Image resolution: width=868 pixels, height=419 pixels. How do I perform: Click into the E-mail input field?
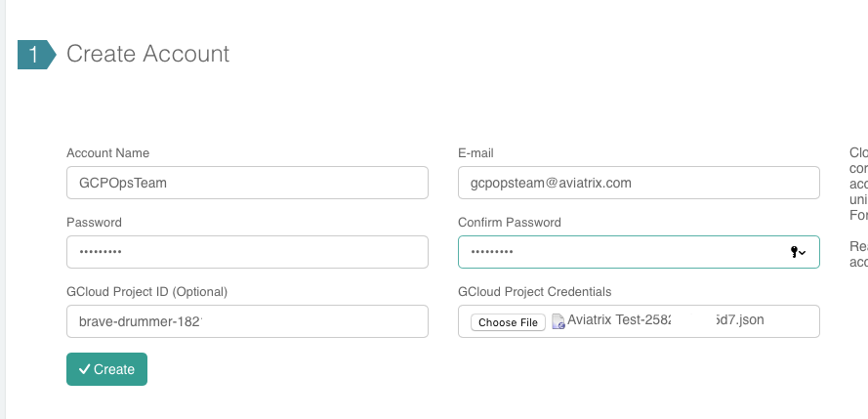pyautogui.click(x=638, y=183)
